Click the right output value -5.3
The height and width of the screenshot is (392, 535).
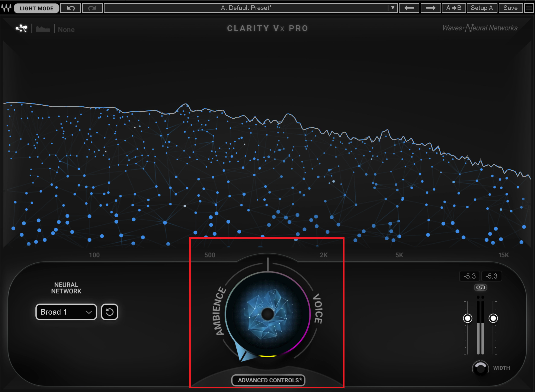pyautogui.click(x=491, y=276)
